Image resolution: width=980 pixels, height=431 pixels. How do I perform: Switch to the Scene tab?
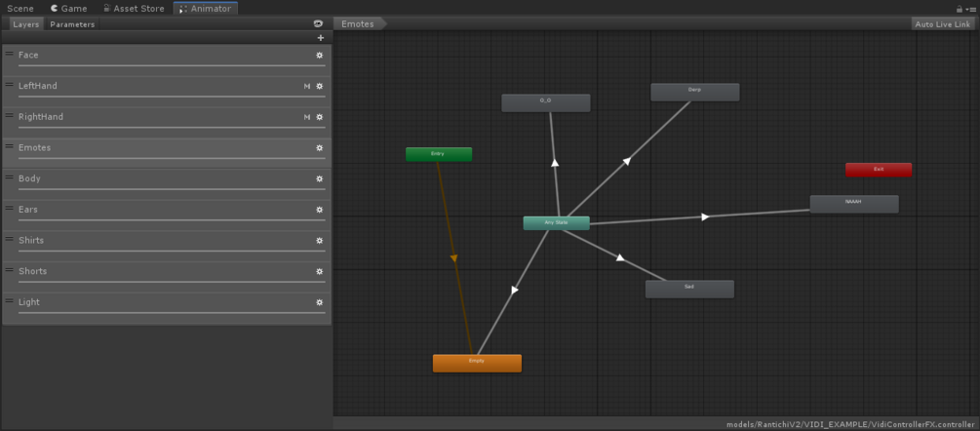coord(20,9)
